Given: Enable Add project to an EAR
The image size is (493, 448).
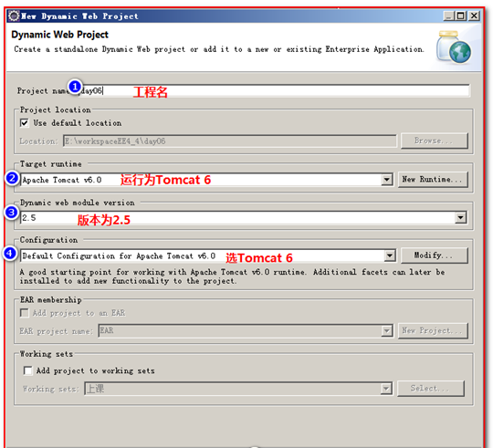Looking at the screenshot, I should (x=25, y=313).
